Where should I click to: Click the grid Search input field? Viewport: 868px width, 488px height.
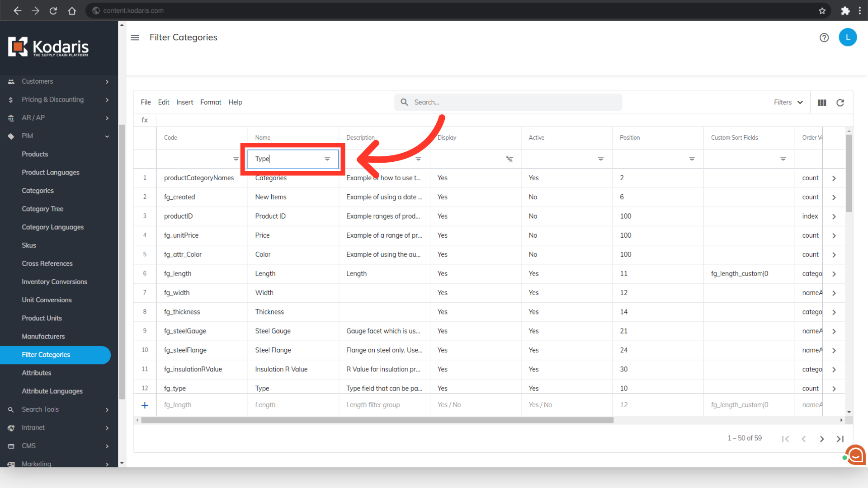[508, 103]
